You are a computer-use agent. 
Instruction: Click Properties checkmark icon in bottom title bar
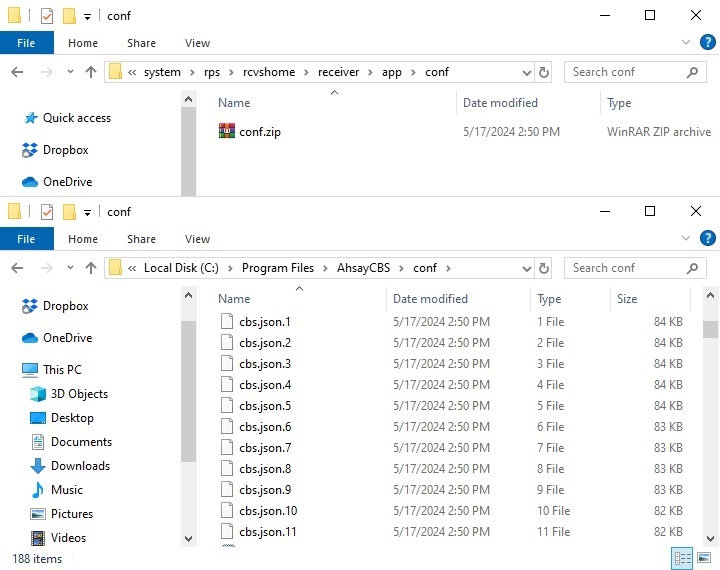pos(47,212)
